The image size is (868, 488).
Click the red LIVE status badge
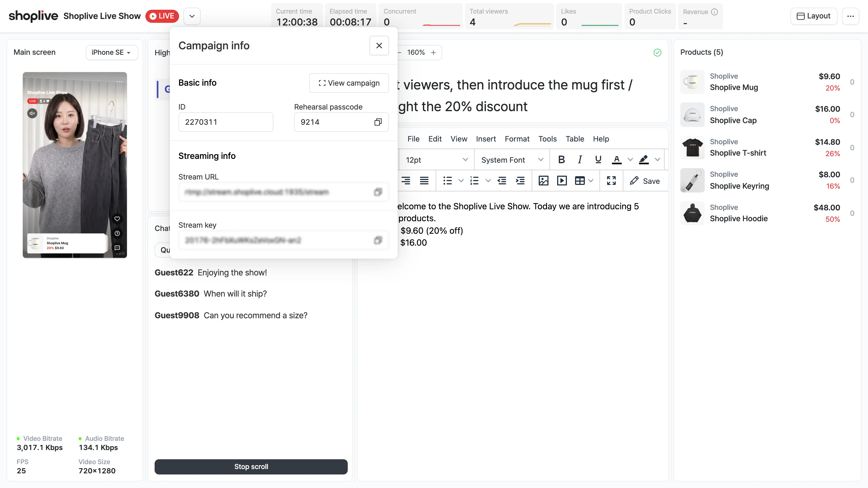[x=162, y=16]
